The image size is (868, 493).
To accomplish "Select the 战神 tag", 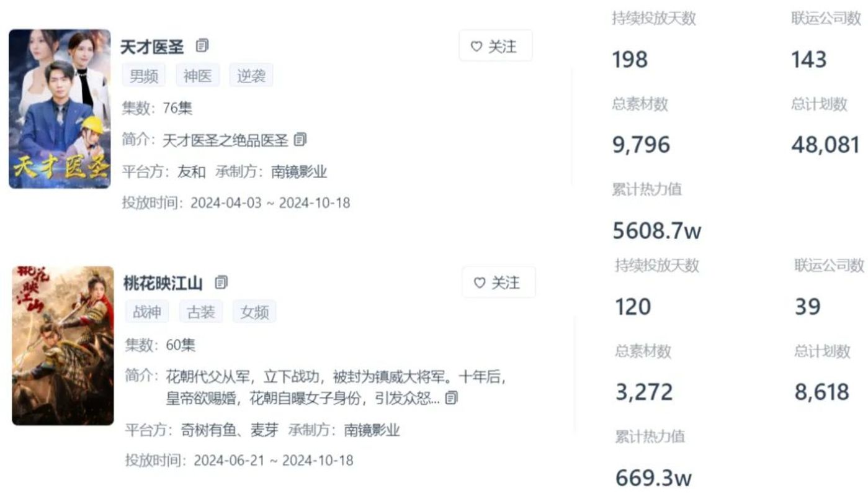I will [147, 312].
